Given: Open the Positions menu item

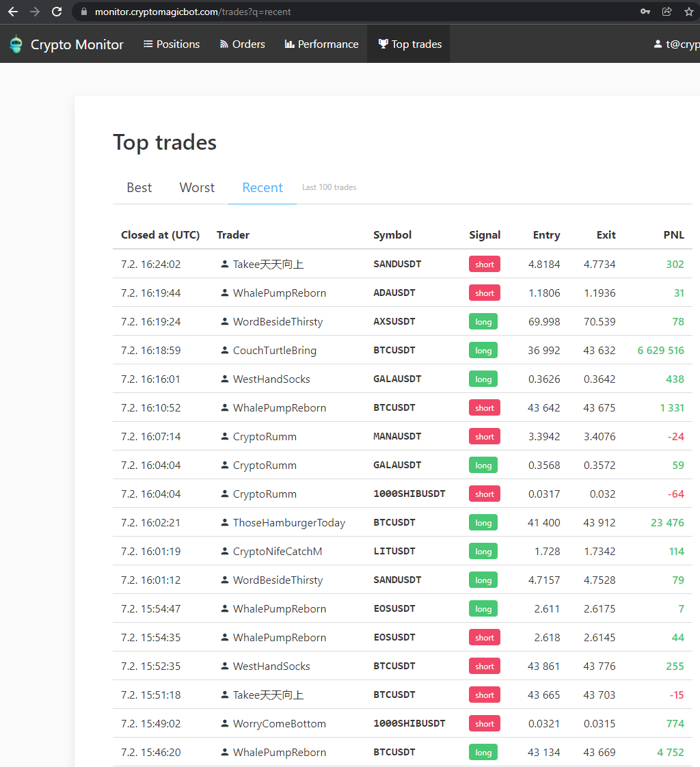Looking at the screenshot, I should coord(171,44).
